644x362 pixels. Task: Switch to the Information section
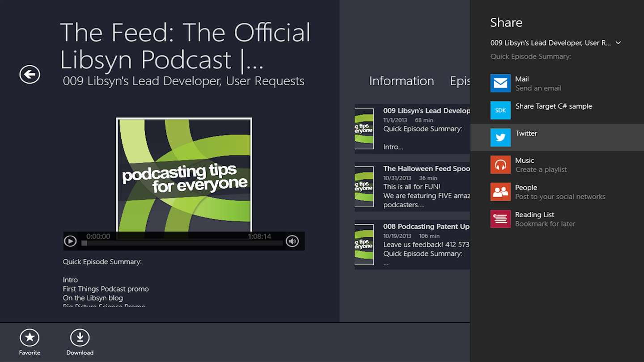402,81
